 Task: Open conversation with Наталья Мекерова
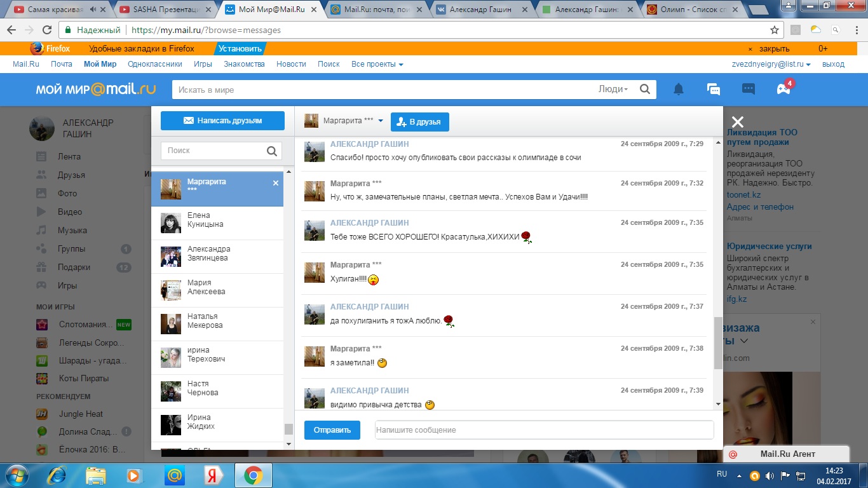click(217, 324)
